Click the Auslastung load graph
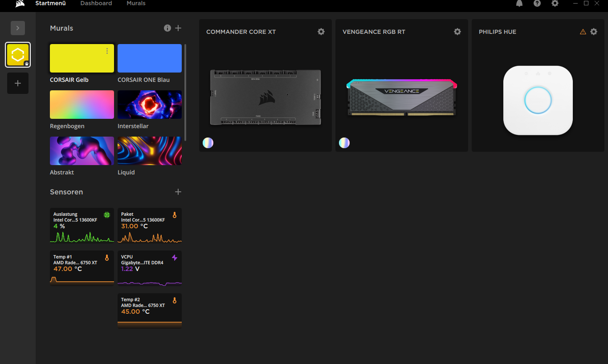The width and height of the screenshot is (608, 364). tap(82, 237)
